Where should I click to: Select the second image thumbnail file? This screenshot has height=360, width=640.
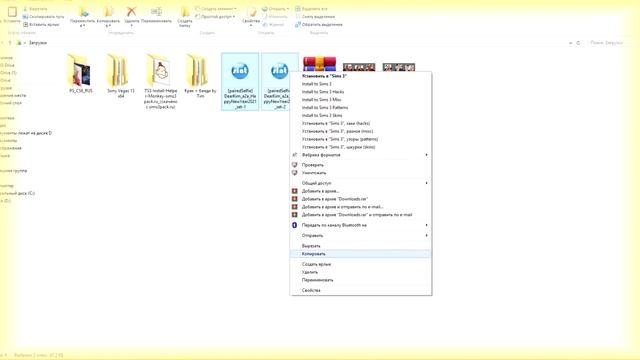399,67
